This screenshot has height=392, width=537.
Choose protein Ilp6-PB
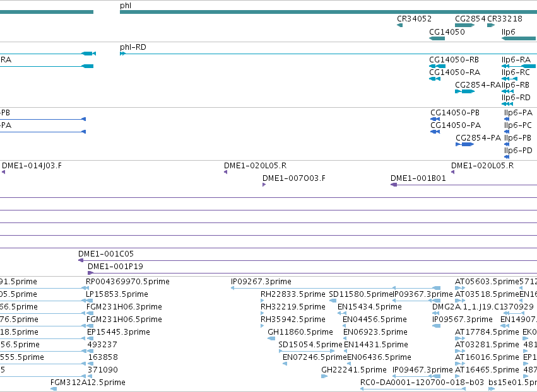517,138
